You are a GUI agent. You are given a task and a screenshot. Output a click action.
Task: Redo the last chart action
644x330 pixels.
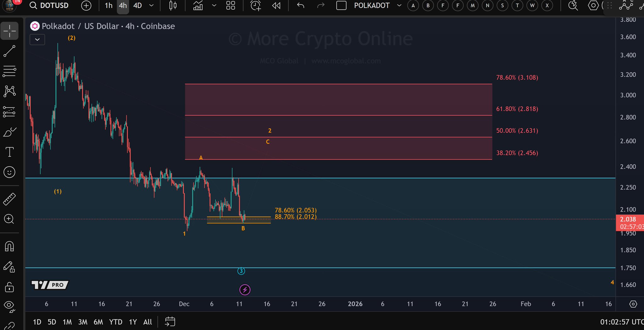321,6
